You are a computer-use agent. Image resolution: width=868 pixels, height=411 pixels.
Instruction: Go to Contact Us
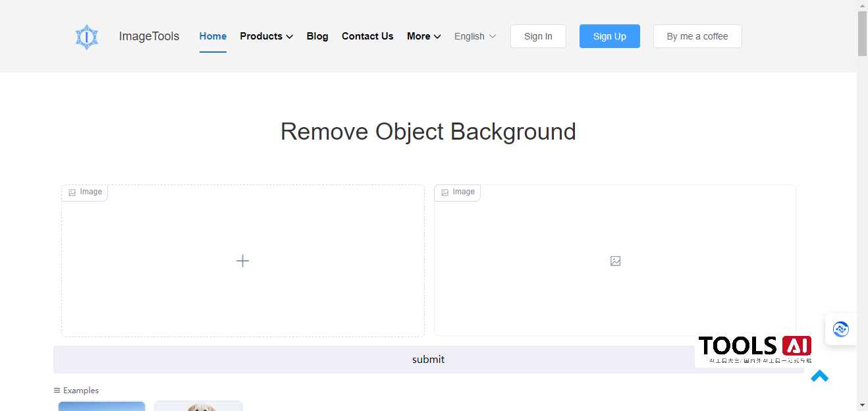tap(367, 36)
